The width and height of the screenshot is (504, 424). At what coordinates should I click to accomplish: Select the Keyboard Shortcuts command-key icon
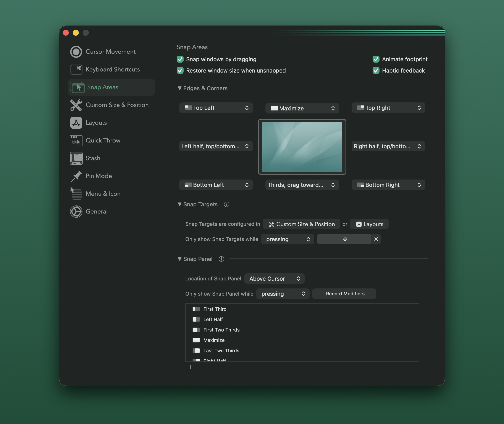tap(76, 70)
